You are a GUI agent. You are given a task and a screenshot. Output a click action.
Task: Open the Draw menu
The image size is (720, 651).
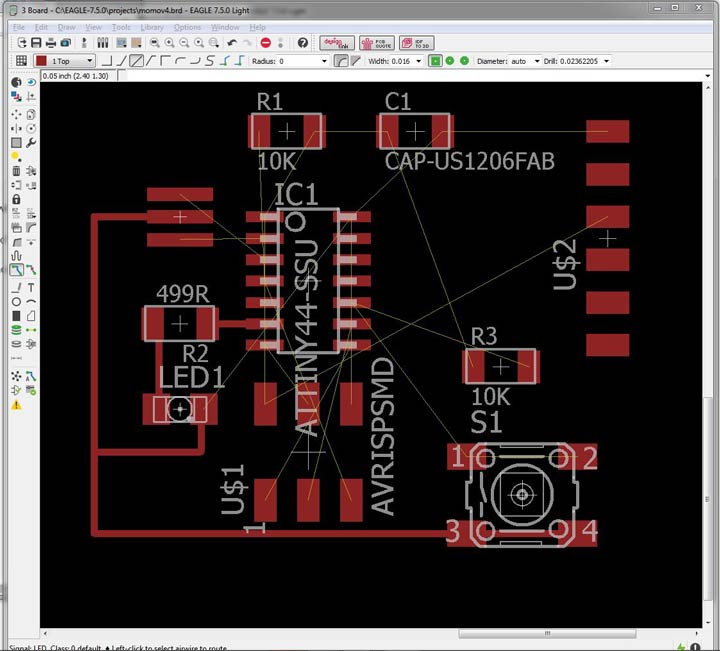(x=67, y=27)
